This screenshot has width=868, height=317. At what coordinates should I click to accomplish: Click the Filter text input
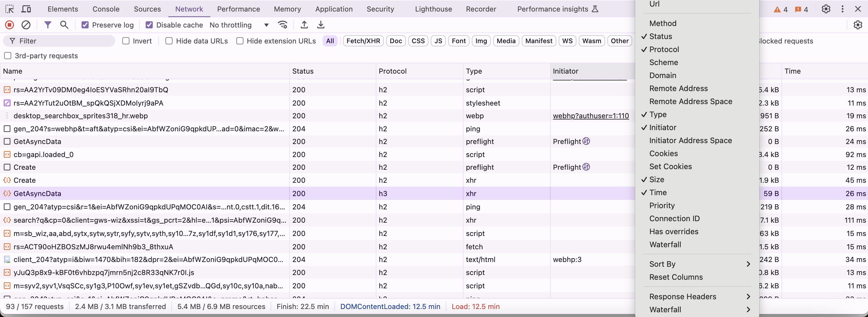tap(59, 41)
